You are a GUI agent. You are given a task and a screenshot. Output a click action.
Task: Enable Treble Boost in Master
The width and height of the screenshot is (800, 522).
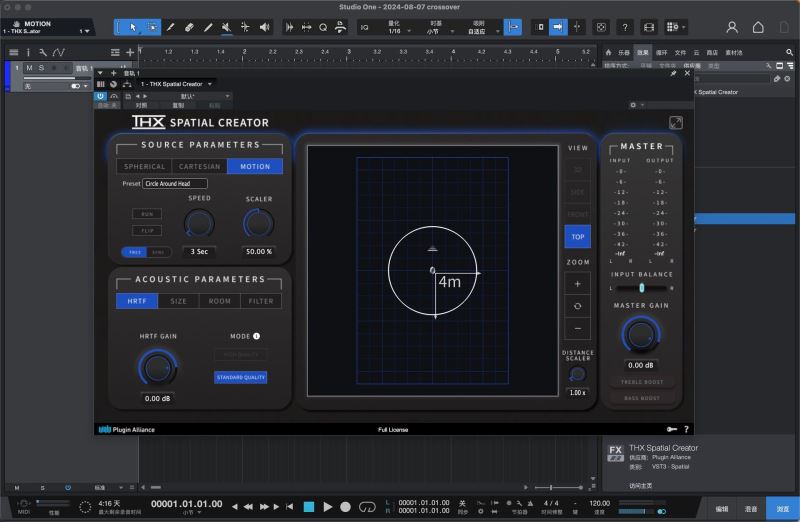point(642,382)
